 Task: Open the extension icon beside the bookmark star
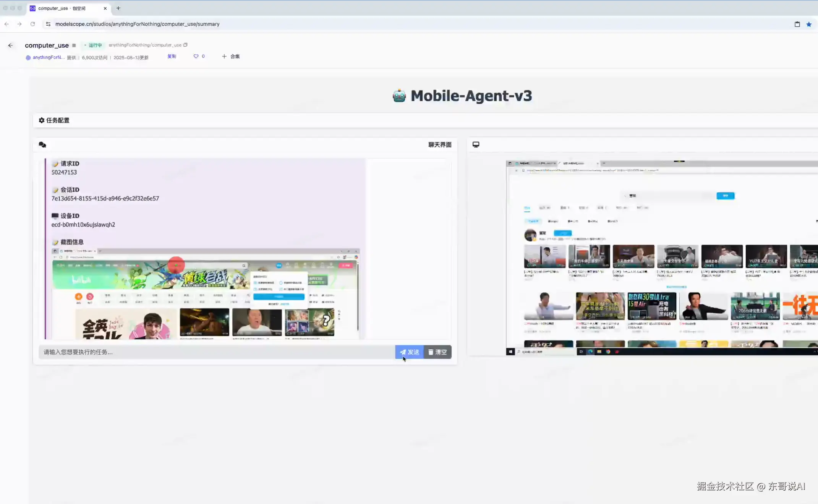[797, 24]
